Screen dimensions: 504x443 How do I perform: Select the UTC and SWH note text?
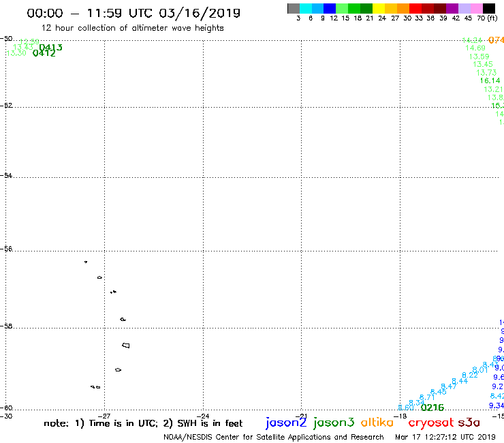(143, 423)
